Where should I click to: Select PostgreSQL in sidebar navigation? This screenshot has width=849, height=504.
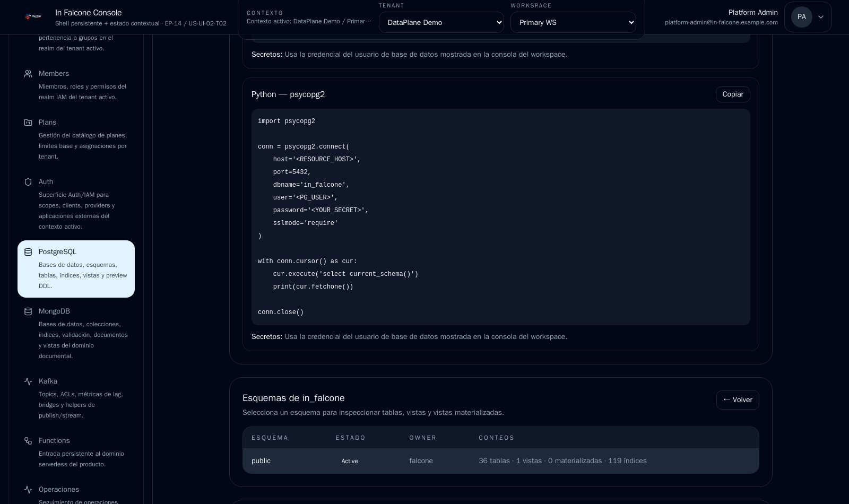pos(76,269)
